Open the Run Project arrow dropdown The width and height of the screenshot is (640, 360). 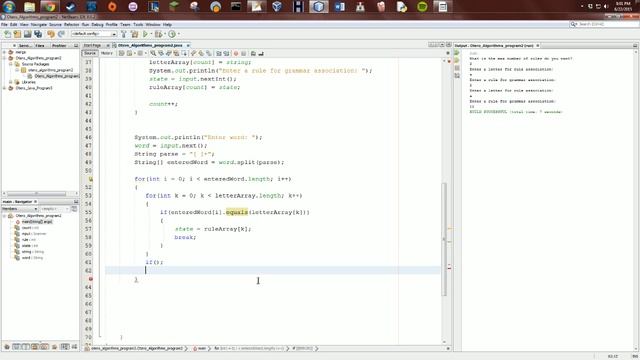pos(151,34)
